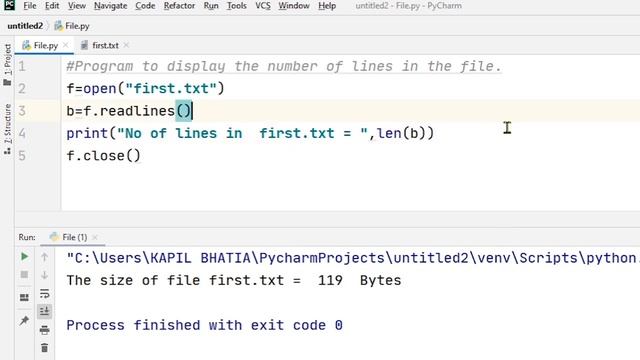
Task: Open the Edit menu
Action: click(x=52, y=6)
